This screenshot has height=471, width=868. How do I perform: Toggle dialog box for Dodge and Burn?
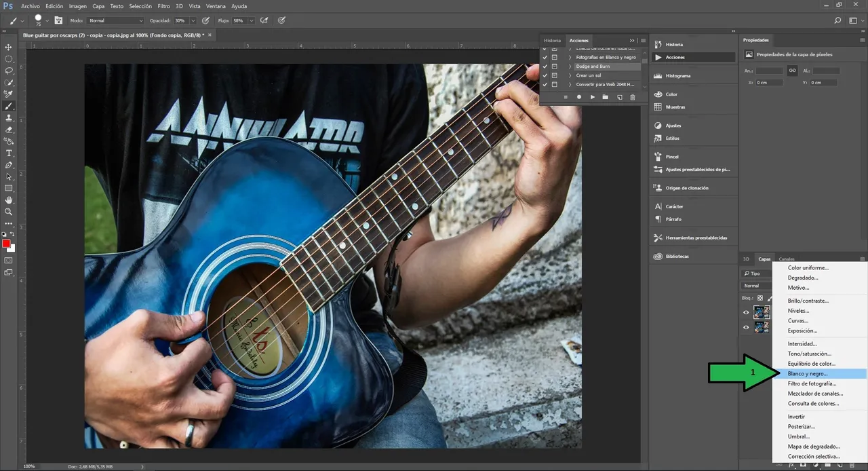pyautogui.click(x=555, y=67)
